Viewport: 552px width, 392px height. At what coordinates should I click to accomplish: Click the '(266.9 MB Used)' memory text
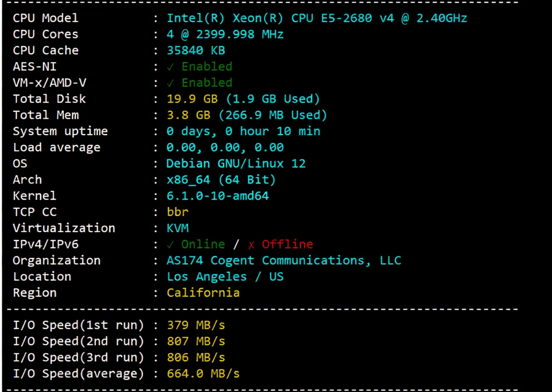(273, 115)
